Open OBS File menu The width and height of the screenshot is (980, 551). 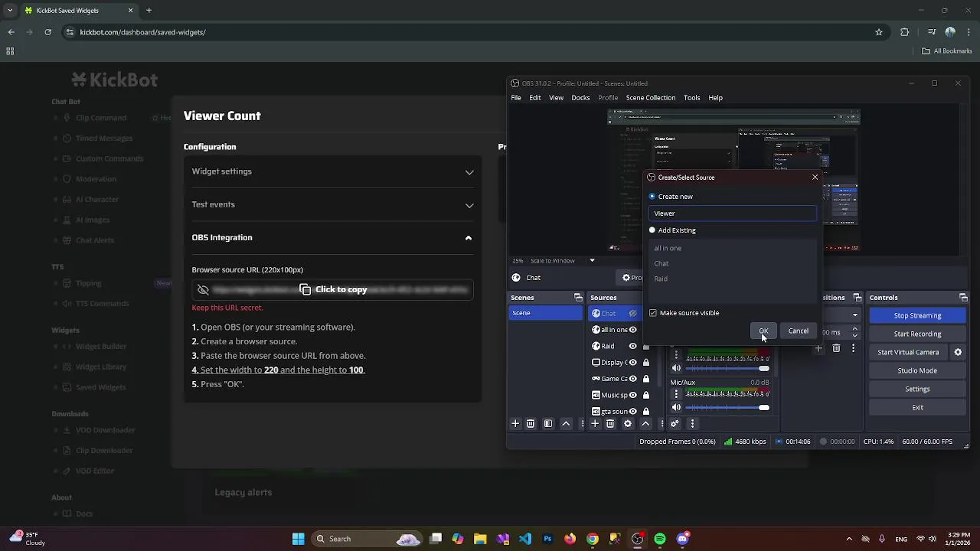(516, 98)
